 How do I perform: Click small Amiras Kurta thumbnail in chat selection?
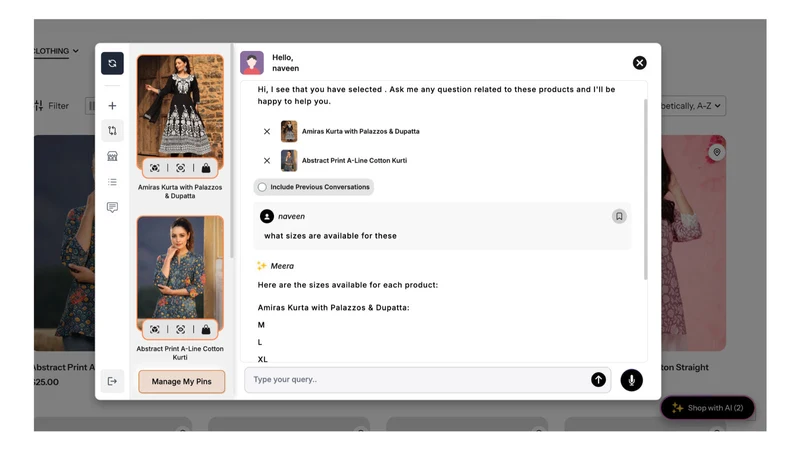(289, 131)
